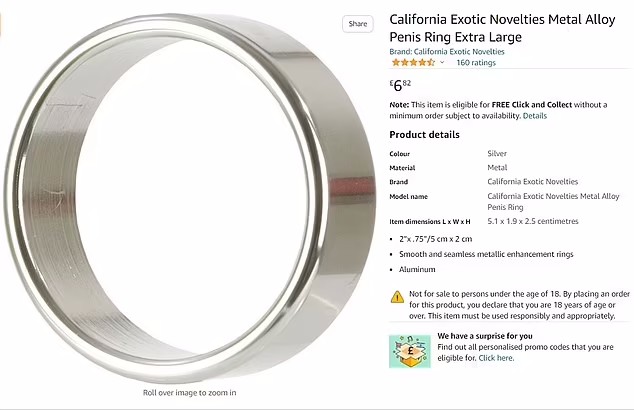Click the item dimensions value

pos(533,221)
